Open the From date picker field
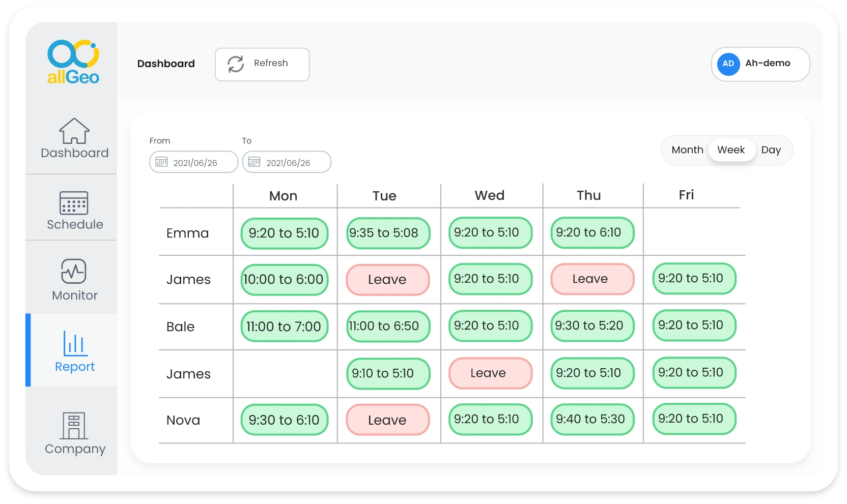Image resolution: width=847 pixels, height=504 pixels. pyautogui.click(x=194, y=162)
